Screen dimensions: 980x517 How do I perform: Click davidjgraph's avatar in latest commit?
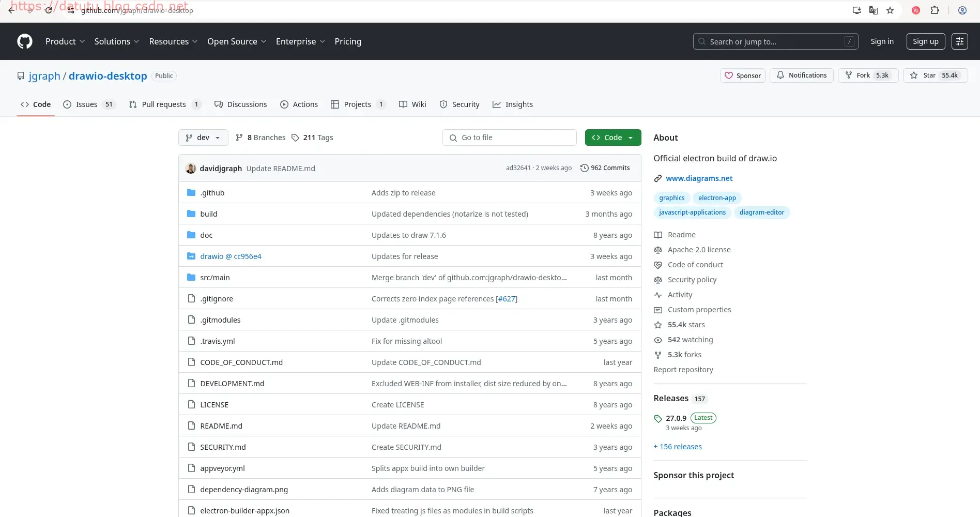pos(191,169)
